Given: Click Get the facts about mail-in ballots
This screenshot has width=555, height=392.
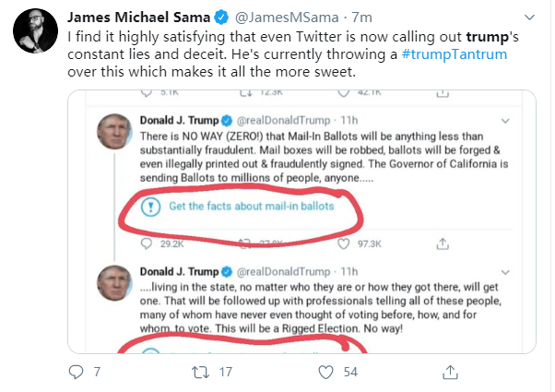Looking at the screenshot, I should (x=250, y=207).
